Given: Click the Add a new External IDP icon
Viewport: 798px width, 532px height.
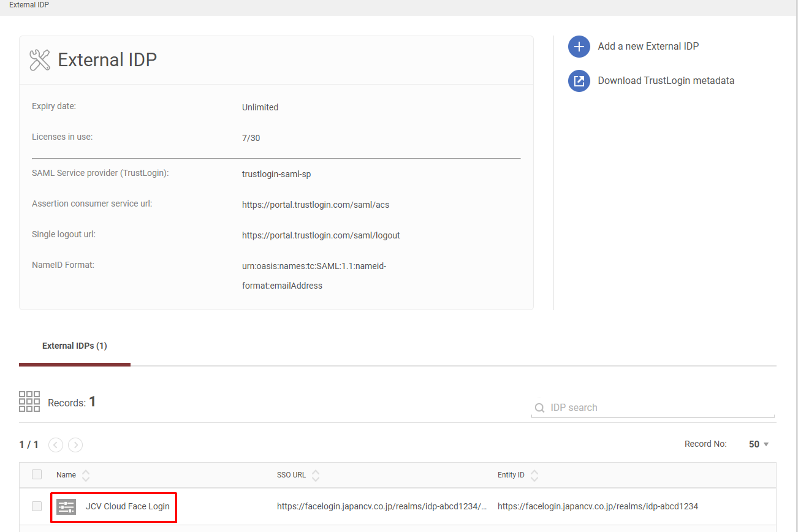Looking at the screenshot, I should [x=575, y=46].
